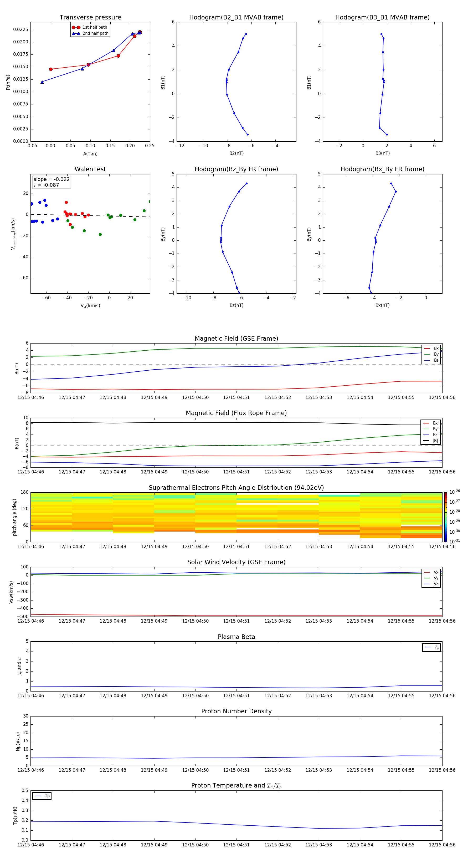Click the 'B3(nT)' x-axis label
This screenshot has width=473, height=868.
tap(382, 153)
